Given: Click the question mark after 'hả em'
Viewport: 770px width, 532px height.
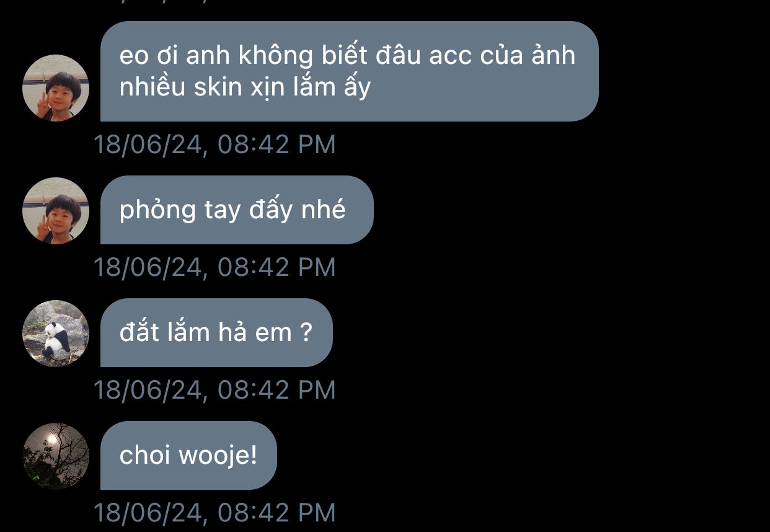Looking at the screenshot, I should tap(306, 333).
